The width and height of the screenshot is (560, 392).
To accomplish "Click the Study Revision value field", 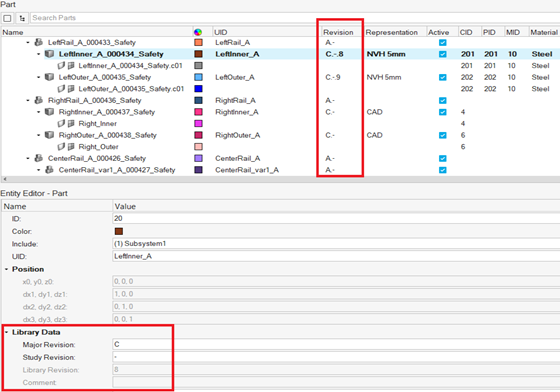I will [x=336, y=357].
